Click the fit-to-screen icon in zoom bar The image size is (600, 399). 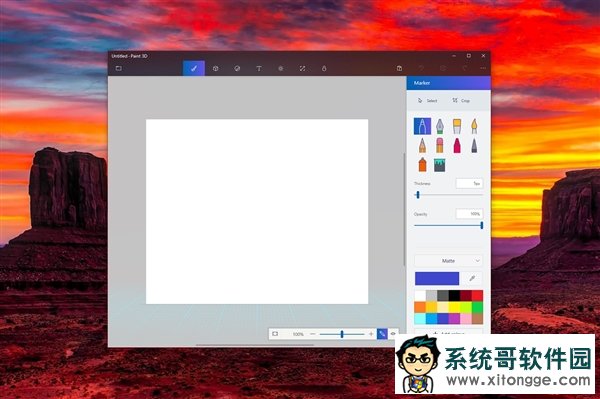point(275,334)
